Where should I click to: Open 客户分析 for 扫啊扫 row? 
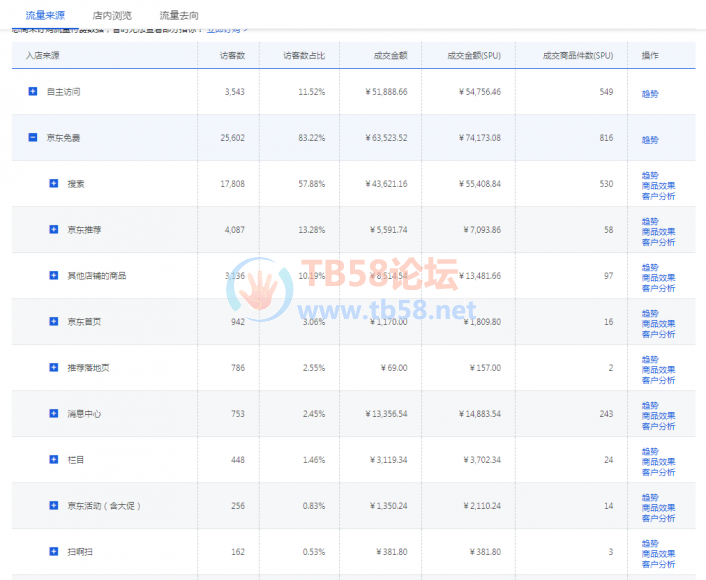tap(658, 564)
